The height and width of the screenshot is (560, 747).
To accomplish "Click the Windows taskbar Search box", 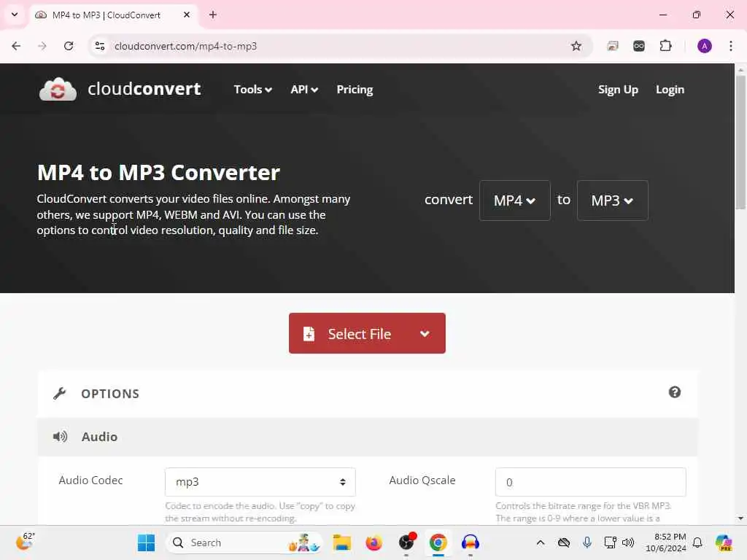I will coord(244,542).
